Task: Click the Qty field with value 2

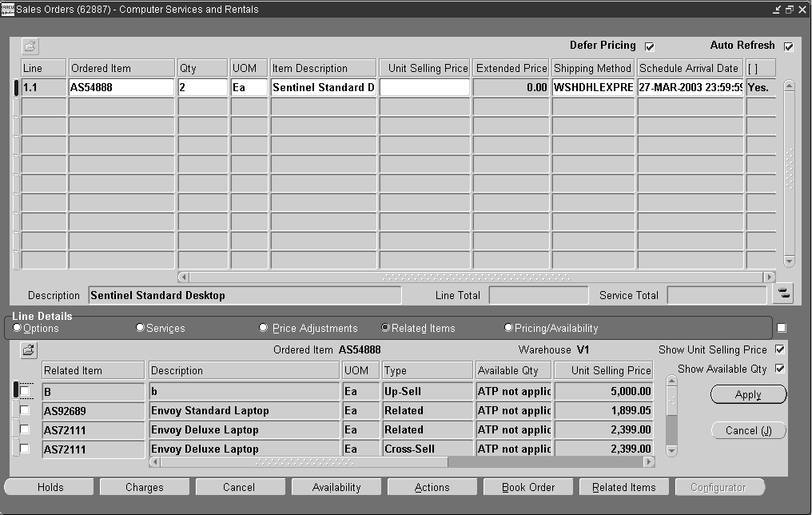Action: click(202, 87)
